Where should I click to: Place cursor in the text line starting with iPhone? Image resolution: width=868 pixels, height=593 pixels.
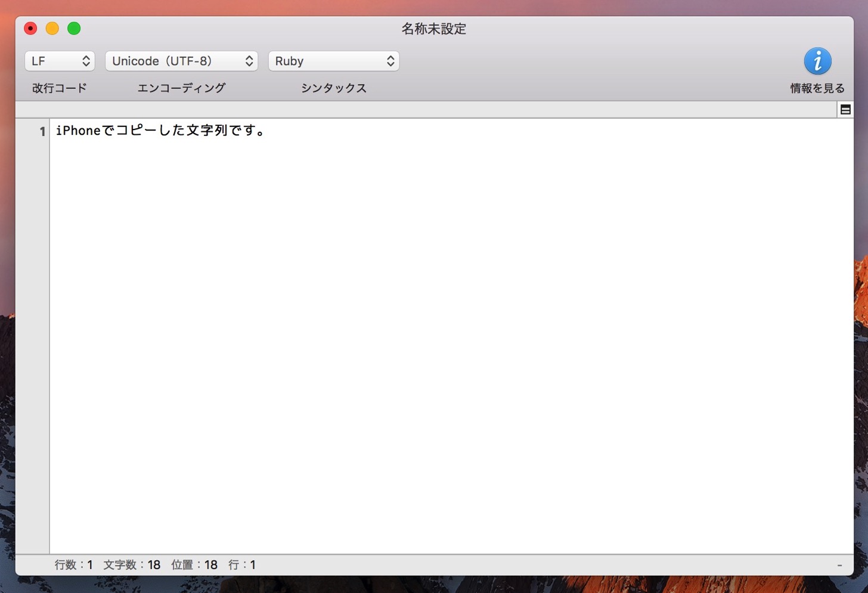coord(160,130)
